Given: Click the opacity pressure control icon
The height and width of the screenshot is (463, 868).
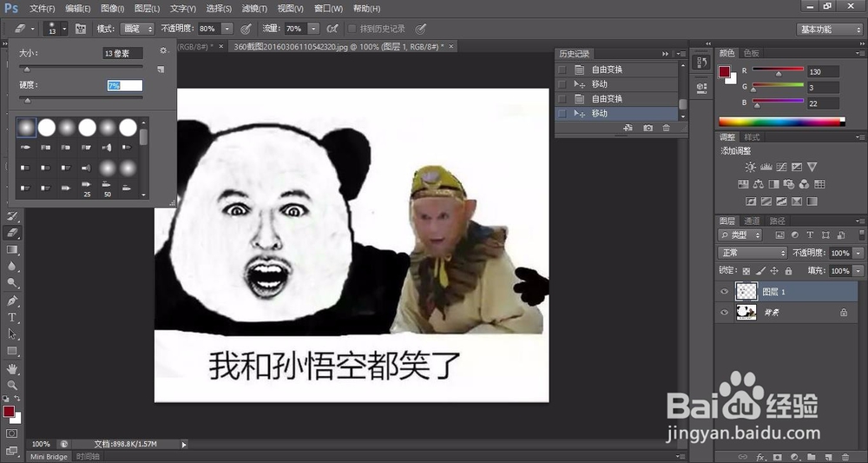Looking at the screenshot, I should [x=247, y=29].
